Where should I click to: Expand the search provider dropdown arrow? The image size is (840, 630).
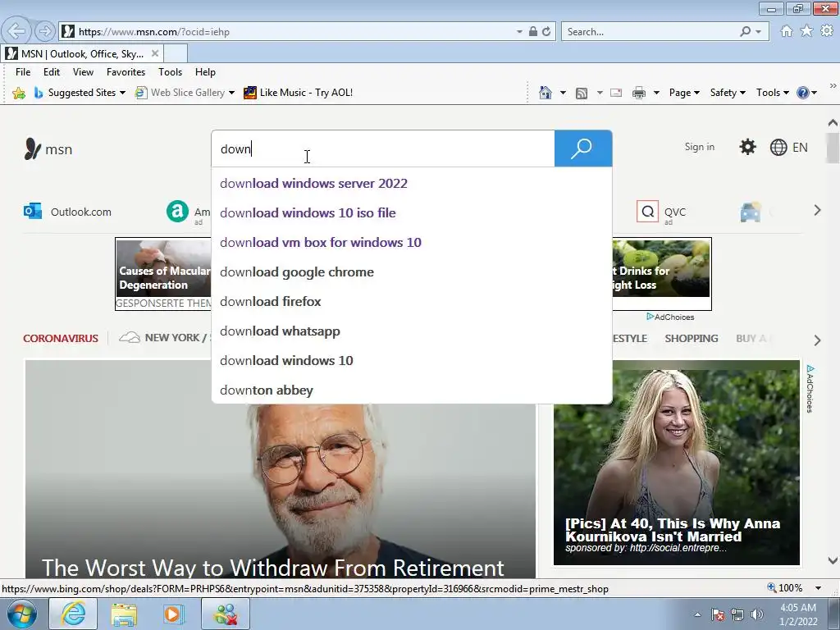pos(759,32)
